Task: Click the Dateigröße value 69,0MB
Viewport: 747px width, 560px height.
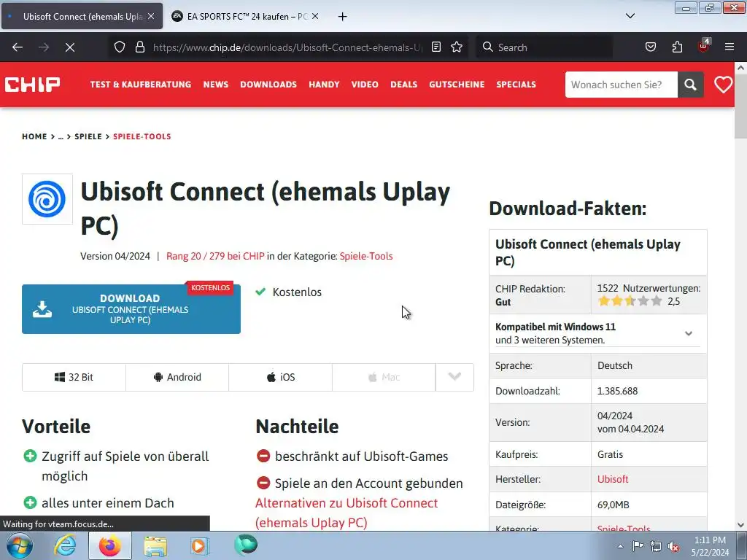Action: click(x=613, y=505)
